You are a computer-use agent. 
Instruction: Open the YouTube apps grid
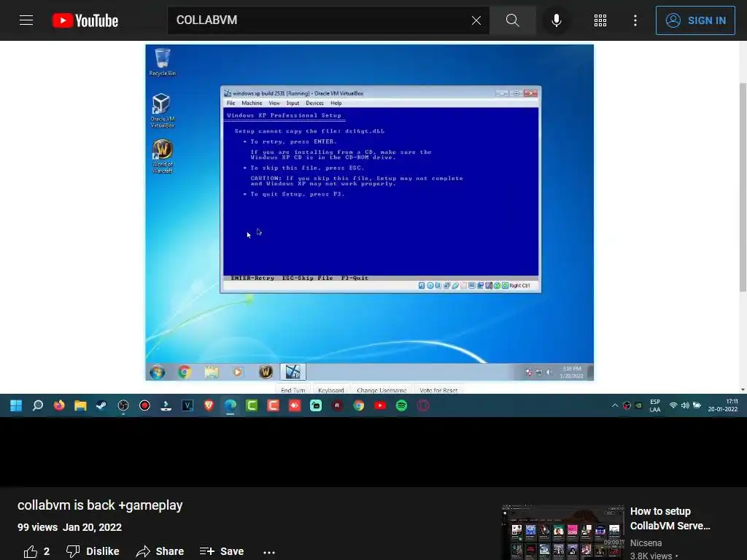click(x=600, y=20)
